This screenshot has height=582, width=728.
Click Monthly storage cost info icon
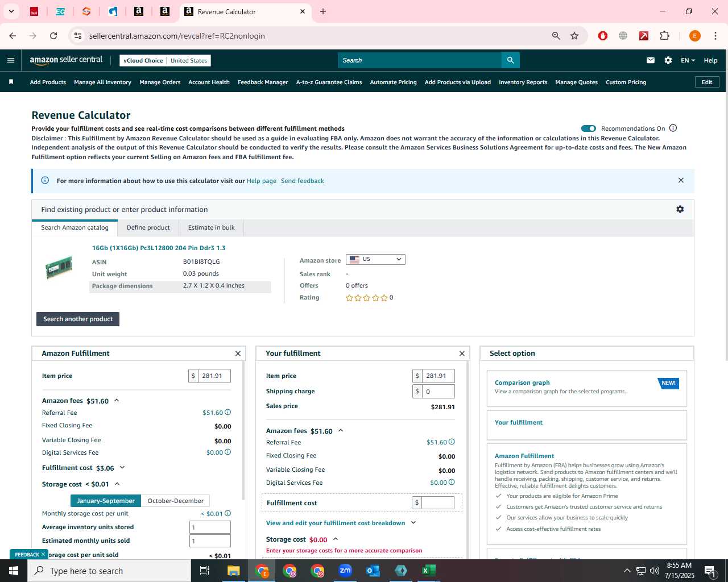click(x=227, y=513)
